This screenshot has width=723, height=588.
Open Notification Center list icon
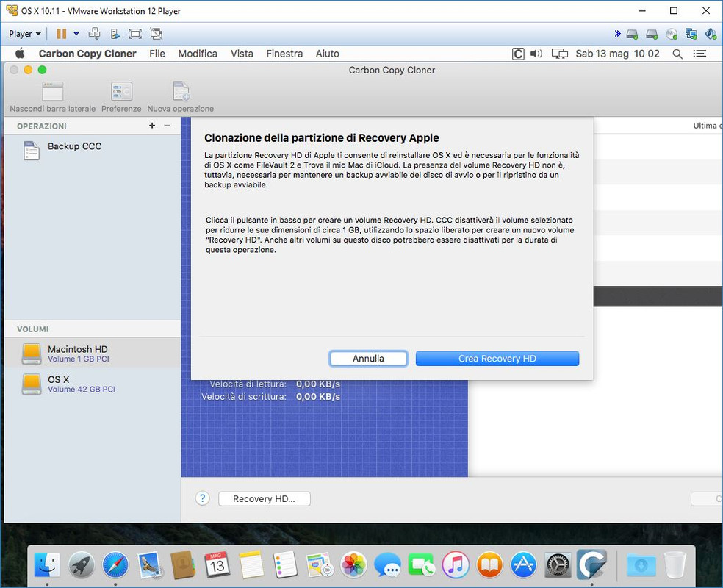[x=699, y=54]
